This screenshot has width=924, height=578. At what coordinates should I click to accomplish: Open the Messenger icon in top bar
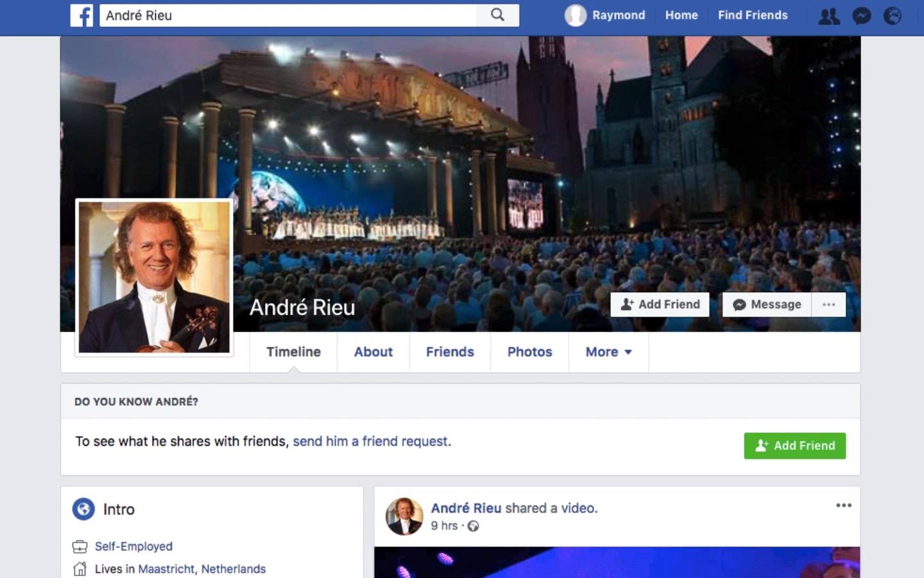[861, 15]
